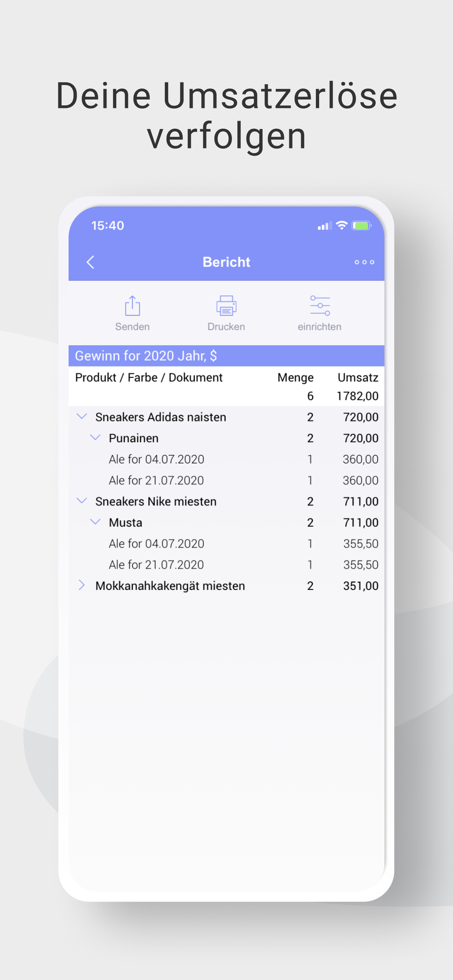Viewport: 453px width, 980px height.
Task: Open 'Ale for 21.07.2020' under Musta
Action: (226, 565)
